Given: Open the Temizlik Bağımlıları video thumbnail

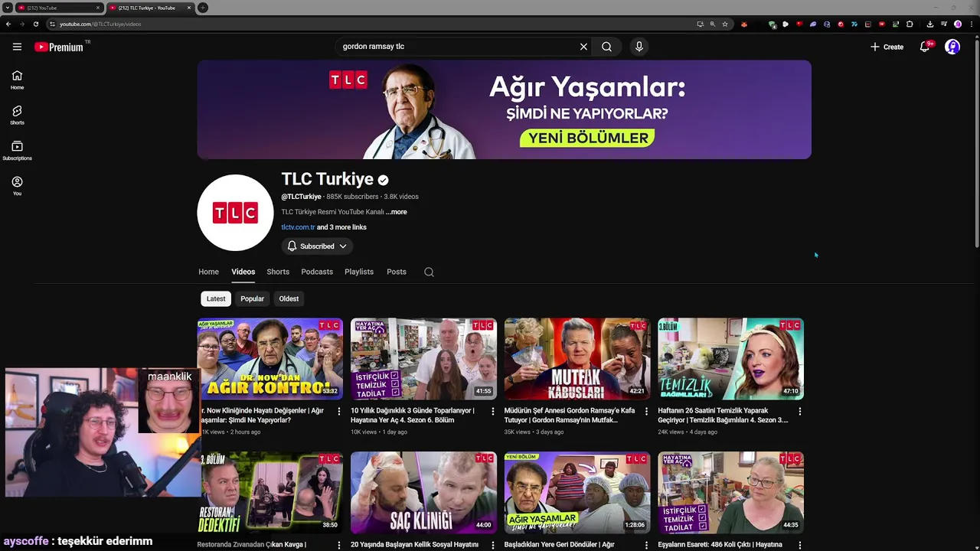Looking at the screenshot, I should pyautogui.click(x=730, y=359).
